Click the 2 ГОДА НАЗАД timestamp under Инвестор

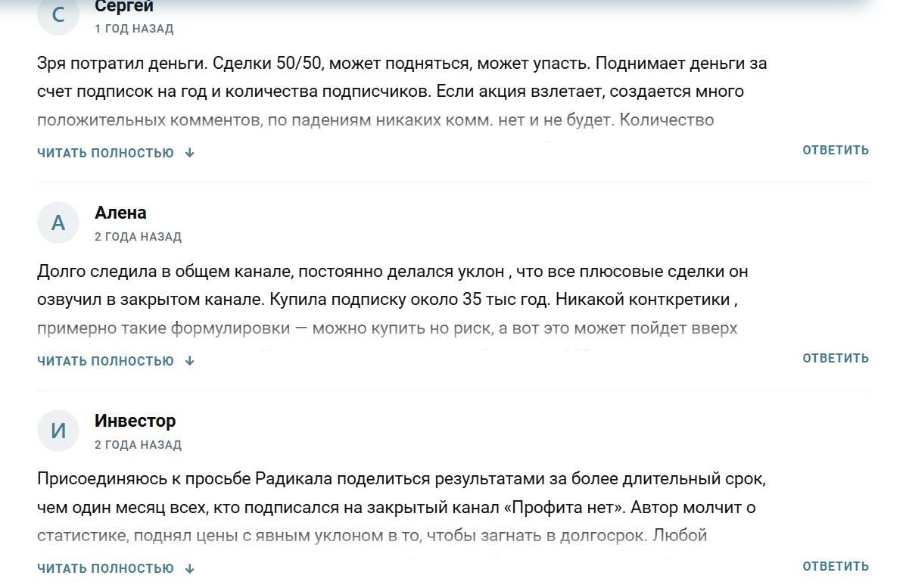pyautogui.click(x=138, y=444)
